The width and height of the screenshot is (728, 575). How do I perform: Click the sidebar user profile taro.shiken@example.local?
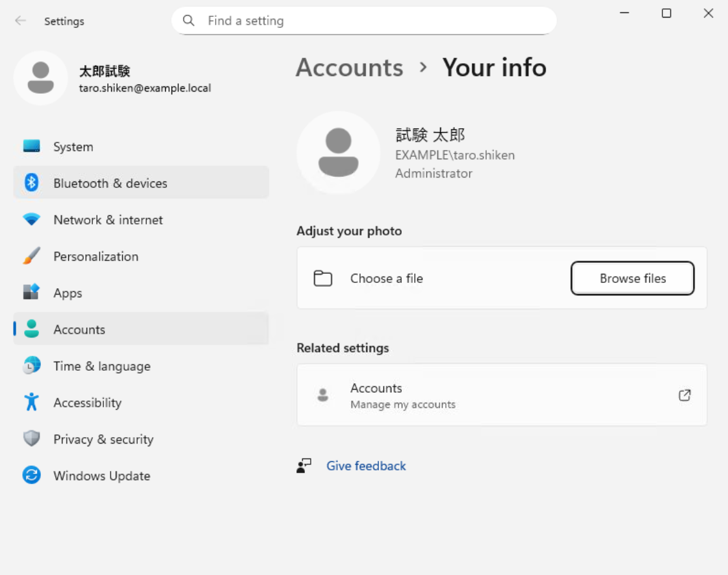144,88
